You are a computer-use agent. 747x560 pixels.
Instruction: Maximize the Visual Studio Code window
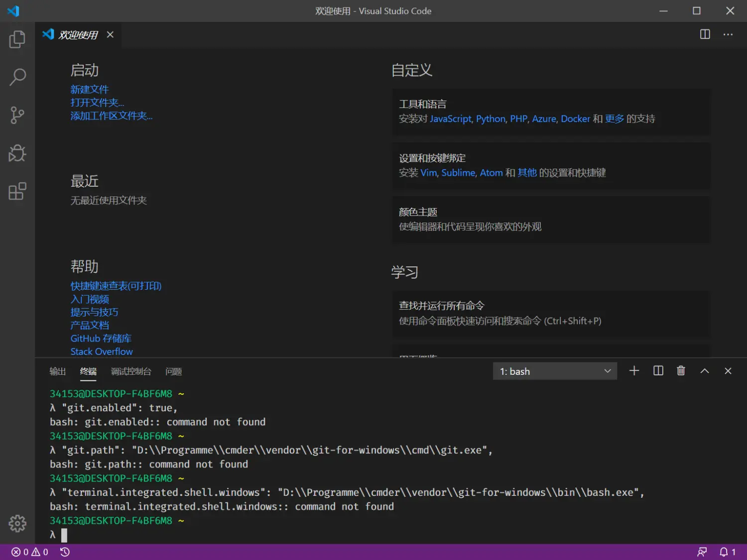[x=697, y=10]
